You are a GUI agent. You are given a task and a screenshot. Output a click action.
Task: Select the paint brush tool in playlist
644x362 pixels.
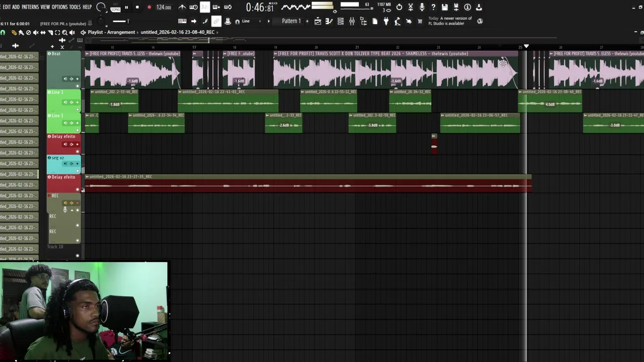coord(21,33)
